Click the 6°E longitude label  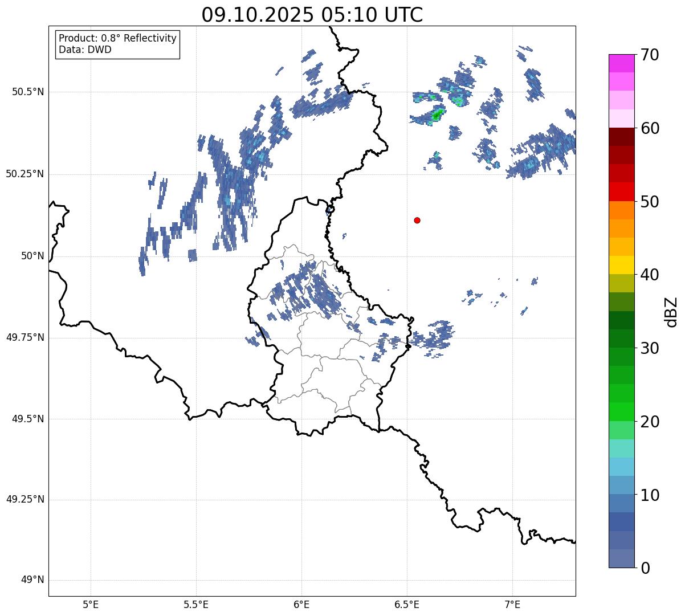coord(301,605)
